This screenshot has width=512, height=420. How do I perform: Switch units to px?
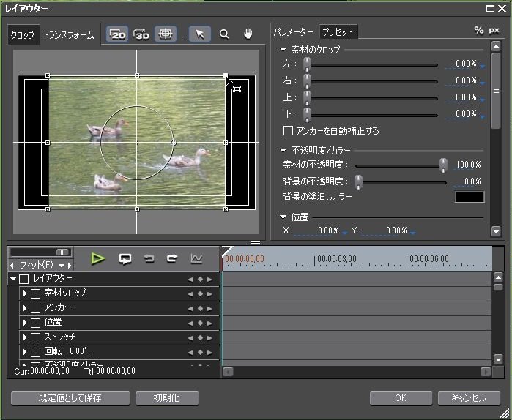tap(494, 31)
